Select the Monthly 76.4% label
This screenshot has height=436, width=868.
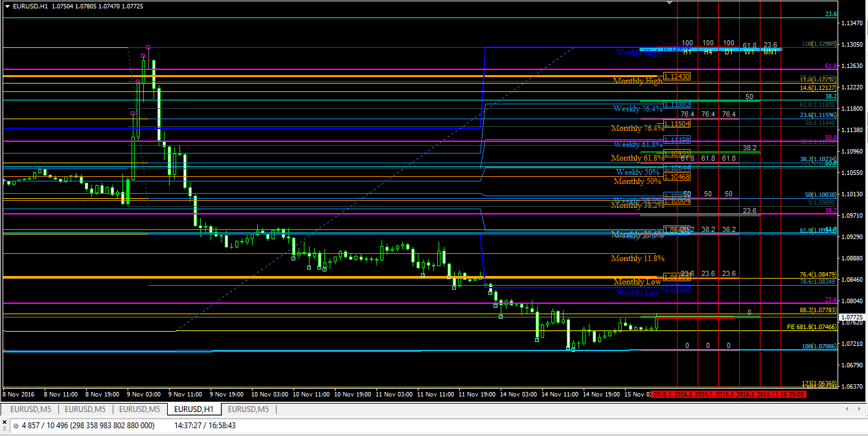pos(638,128)
